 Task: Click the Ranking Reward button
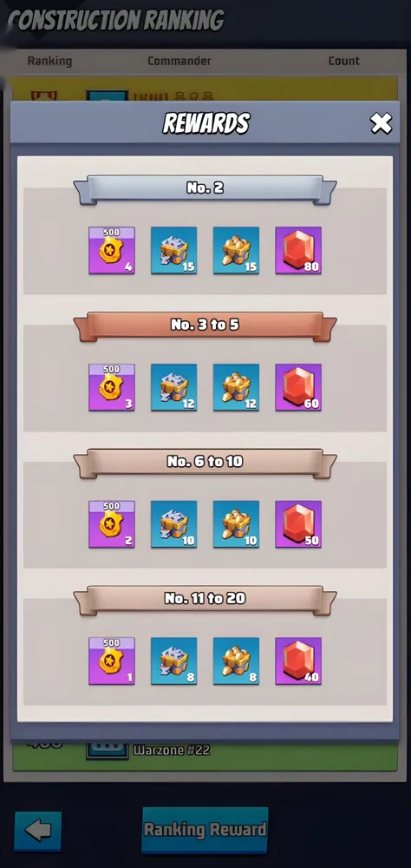205,829
